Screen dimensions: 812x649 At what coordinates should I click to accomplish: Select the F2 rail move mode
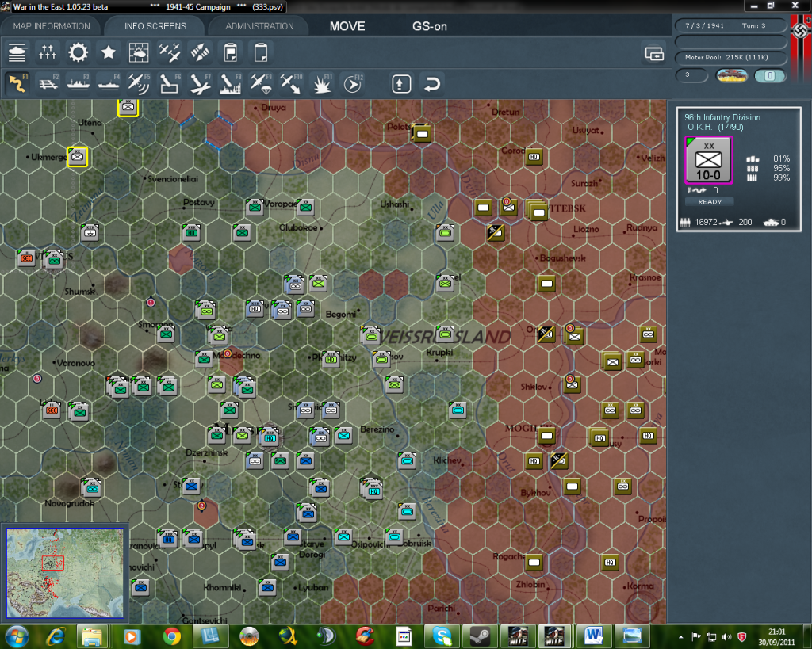(x=48, y=84)
